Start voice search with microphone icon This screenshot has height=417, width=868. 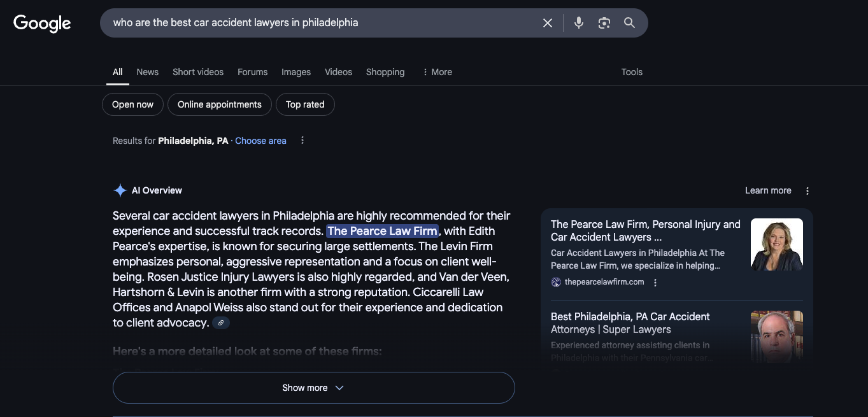(x=578, y=23)
